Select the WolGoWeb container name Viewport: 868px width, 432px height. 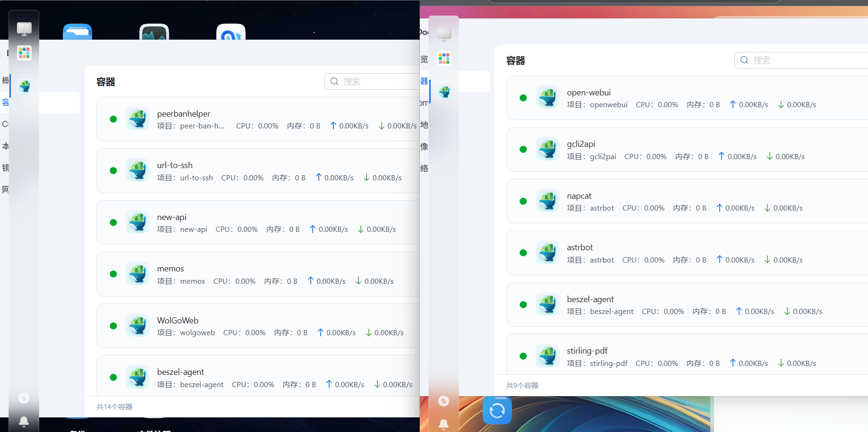coord(178,321)
